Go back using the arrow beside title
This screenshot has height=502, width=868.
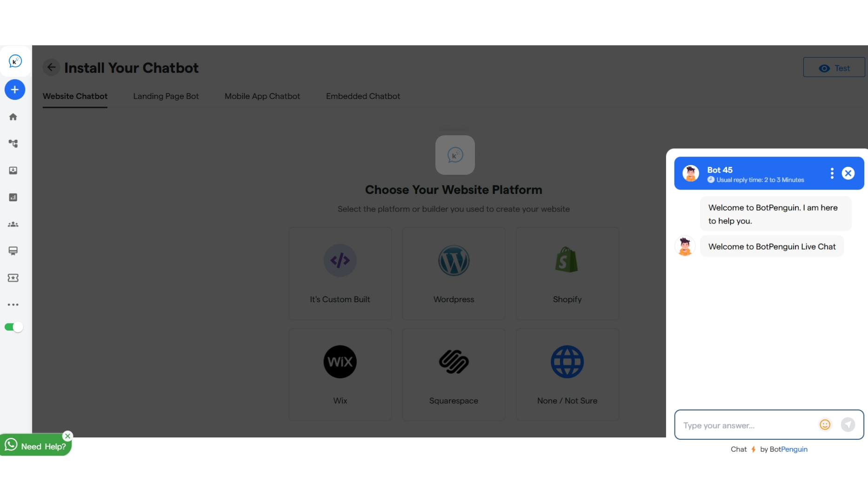(x=51, y=67)
